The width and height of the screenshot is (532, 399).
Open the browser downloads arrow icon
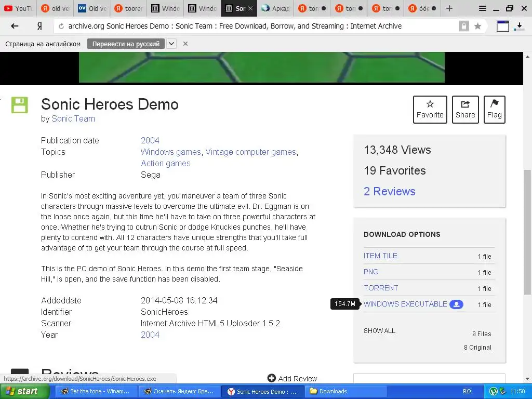pos(520,26)
